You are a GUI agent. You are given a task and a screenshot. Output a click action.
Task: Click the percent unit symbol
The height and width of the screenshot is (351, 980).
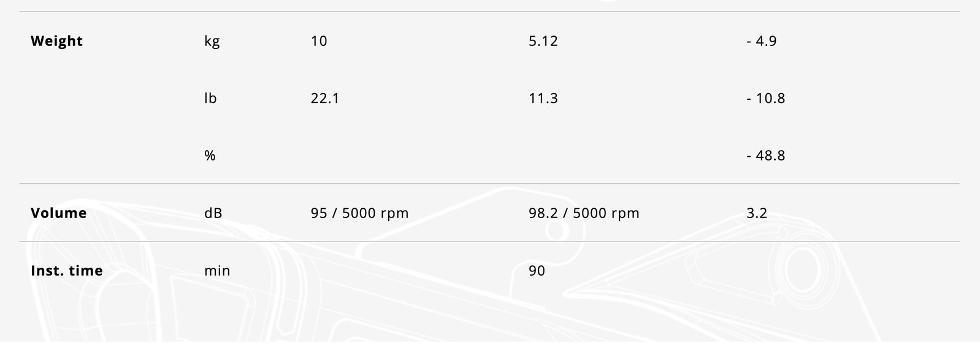(210, 156)
